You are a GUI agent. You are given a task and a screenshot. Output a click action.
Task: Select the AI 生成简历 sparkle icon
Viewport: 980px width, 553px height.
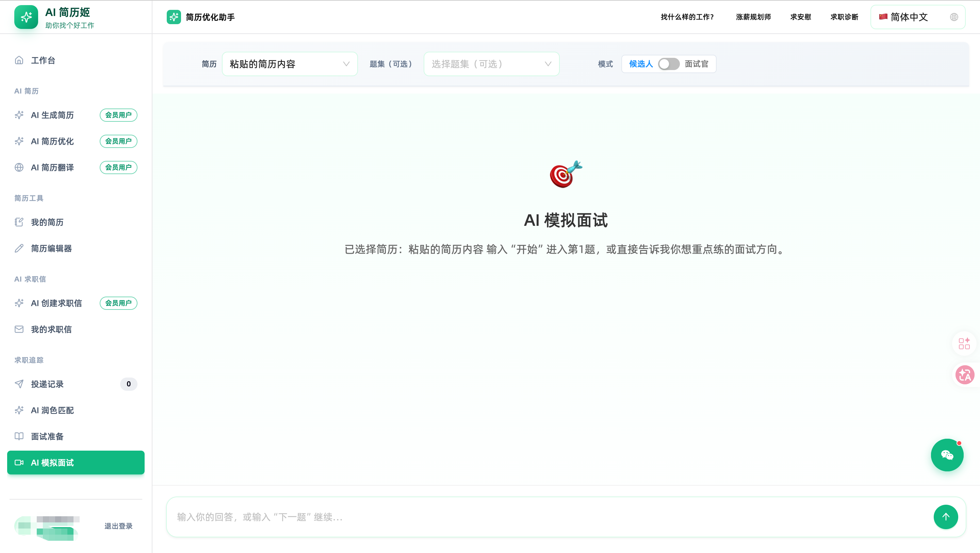pos(19,115)
